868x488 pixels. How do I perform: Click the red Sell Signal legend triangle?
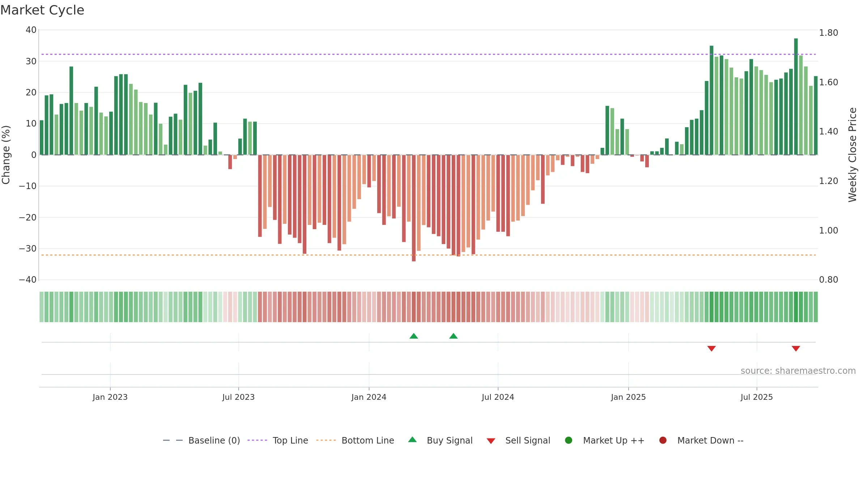coord(491,441)
